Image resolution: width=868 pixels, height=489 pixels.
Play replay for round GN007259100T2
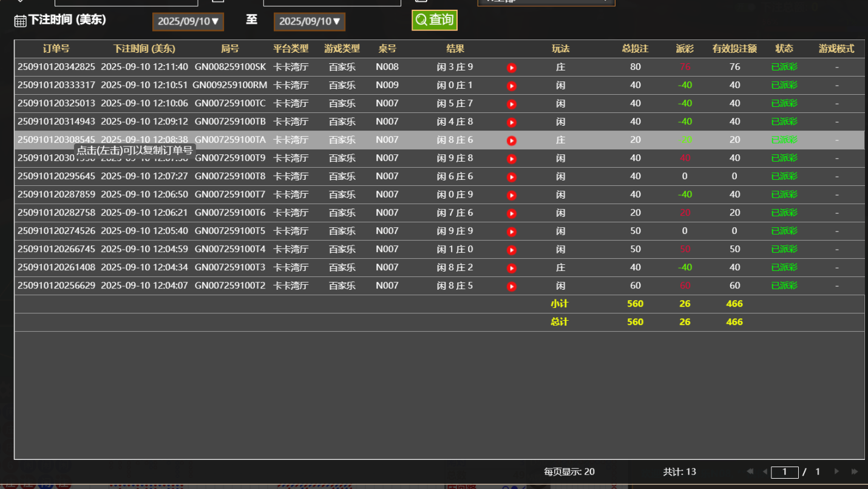pyautogui.click(x=512, y=286)
